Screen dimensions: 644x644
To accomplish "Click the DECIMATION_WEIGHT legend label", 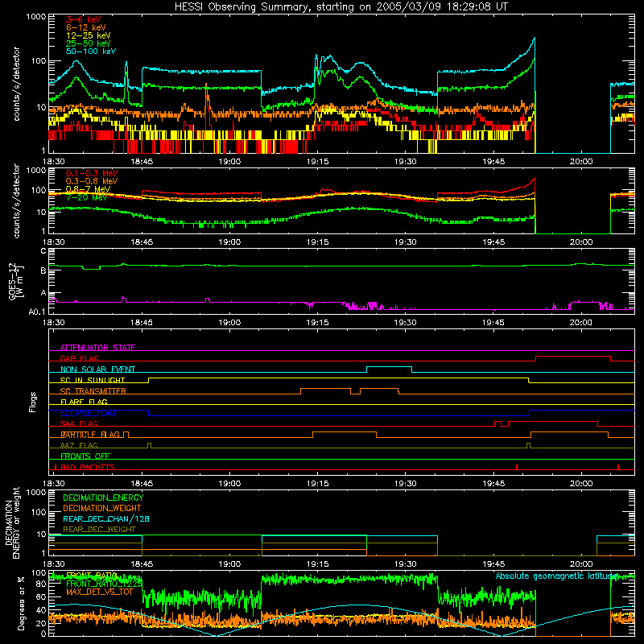I will click(x=102, y=508).
